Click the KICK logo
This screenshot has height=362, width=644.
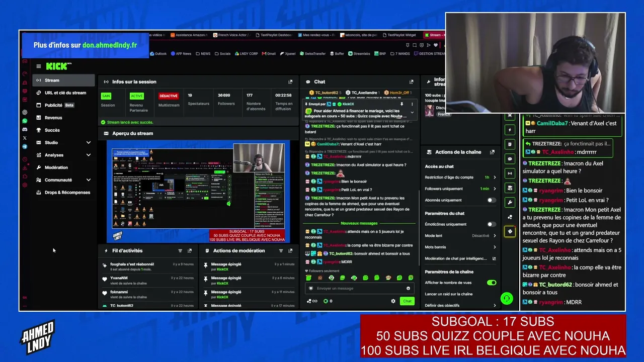click(58, 66)
